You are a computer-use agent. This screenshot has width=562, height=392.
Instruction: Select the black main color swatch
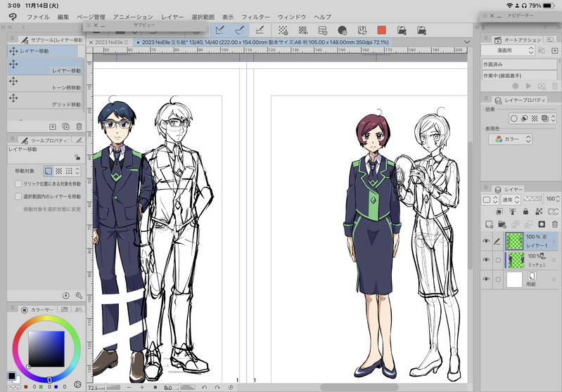tap(12, 376)
